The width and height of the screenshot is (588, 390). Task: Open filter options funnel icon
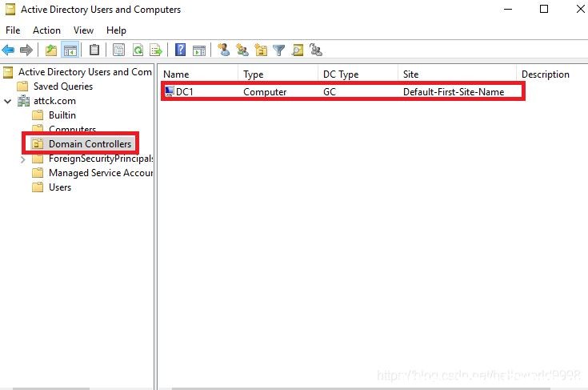[278, 50]
